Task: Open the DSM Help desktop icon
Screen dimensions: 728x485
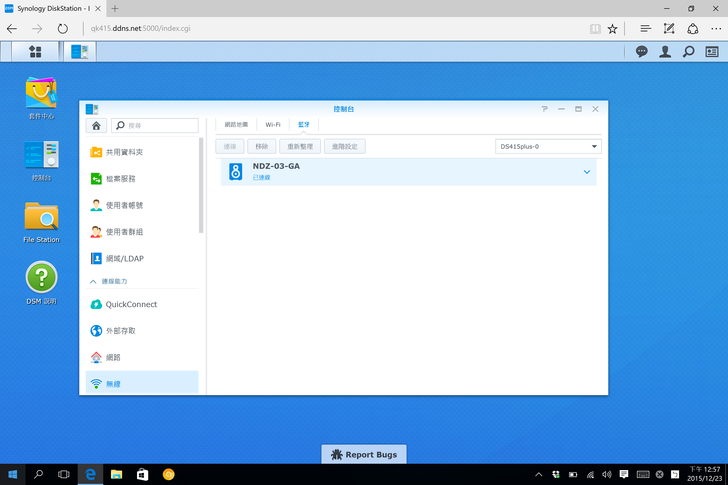Action: (41, 278)
